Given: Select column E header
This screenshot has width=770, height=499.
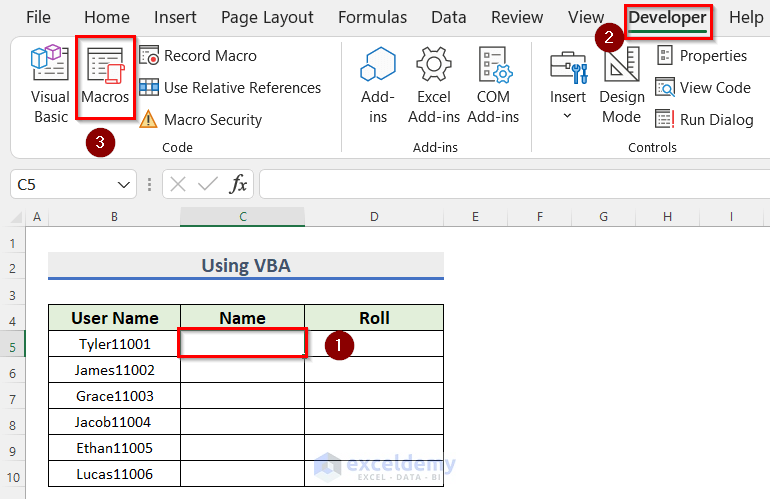Looking at the screenshot, I should [475, 217].
